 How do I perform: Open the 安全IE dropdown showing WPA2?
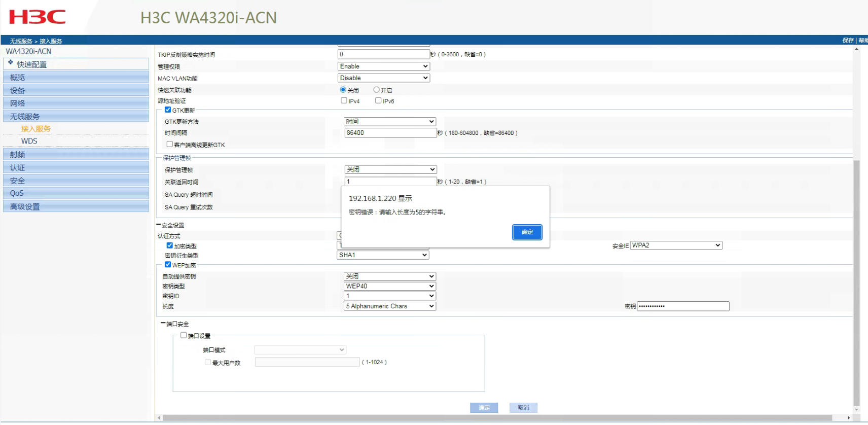[676, 245]
